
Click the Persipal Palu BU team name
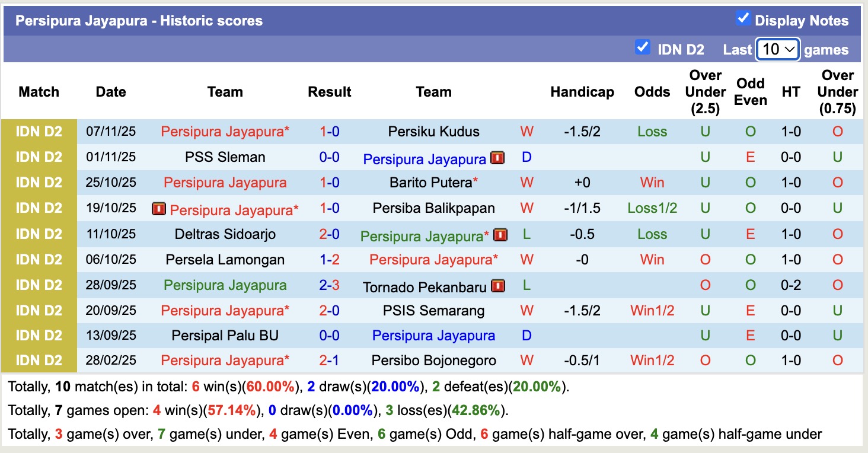tap(225, 336)
